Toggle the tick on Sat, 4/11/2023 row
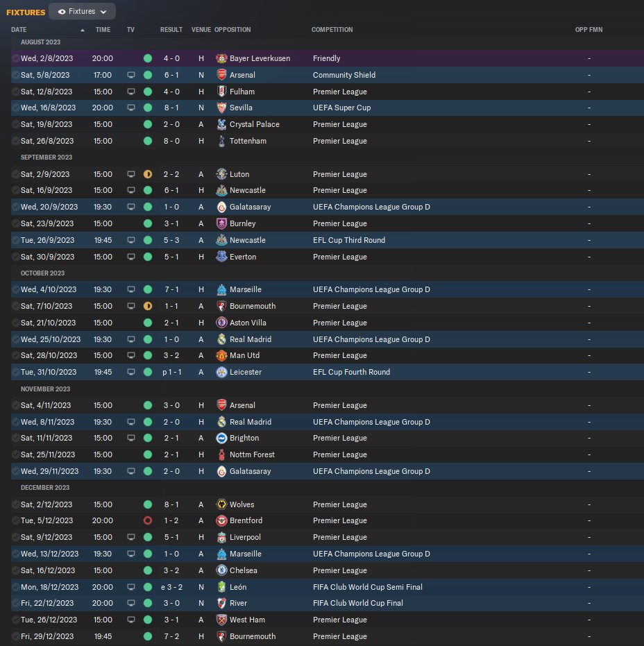 16,405
